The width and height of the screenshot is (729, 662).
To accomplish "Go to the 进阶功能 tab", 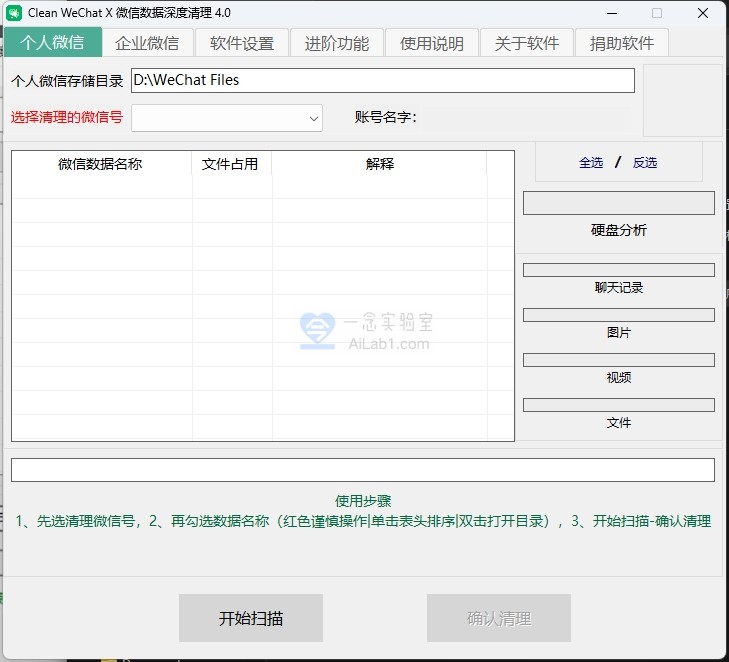I will (x=337, y=43).
